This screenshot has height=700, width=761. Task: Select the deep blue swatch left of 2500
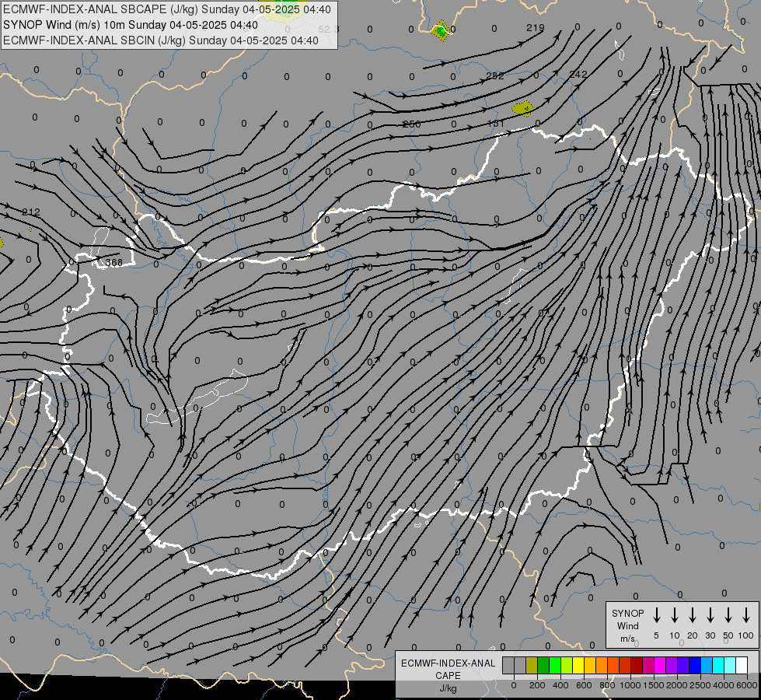694,665
